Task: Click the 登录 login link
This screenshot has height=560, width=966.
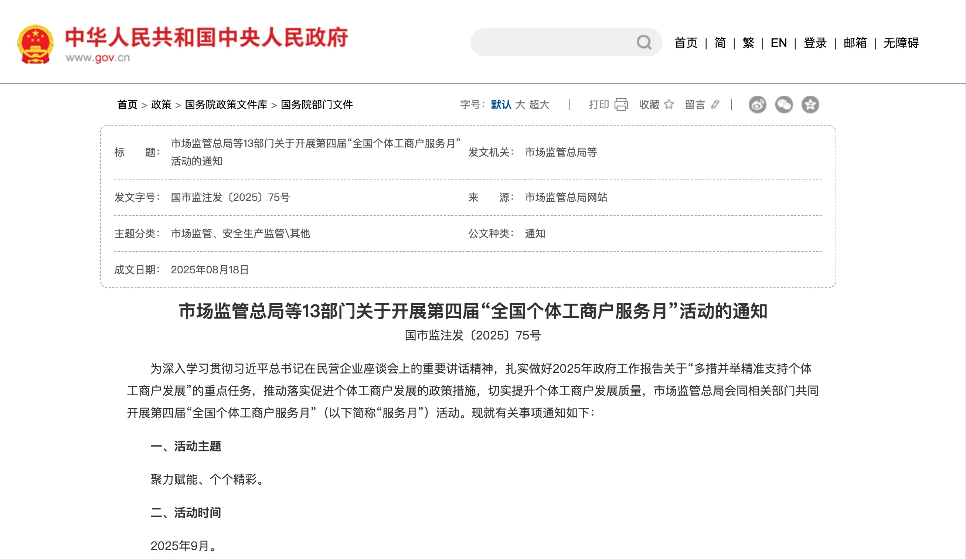Action: (815, 43)
